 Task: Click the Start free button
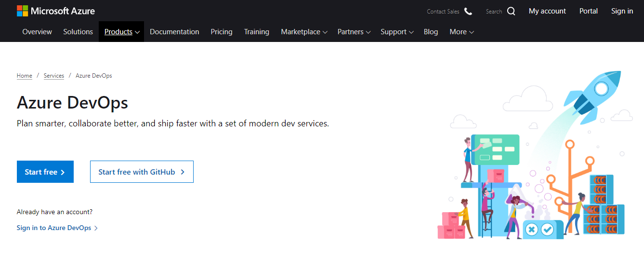click(45, 172)
